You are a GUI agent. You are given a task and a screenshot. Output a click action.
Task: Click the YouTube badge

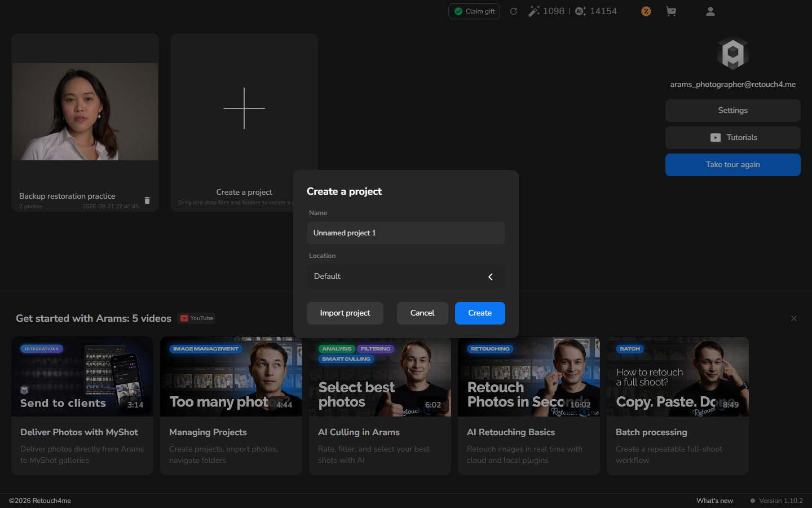pos(197,318)
